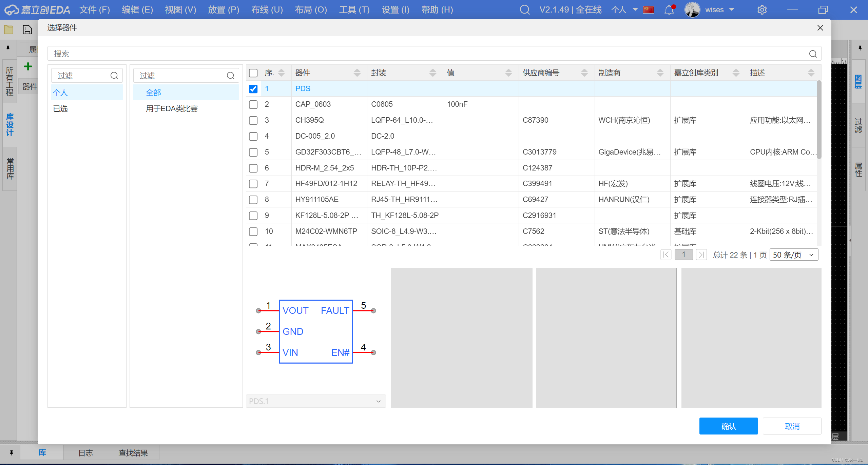Click the open folder icon
This screenshot has width=868, height=465.
(8, 30)
